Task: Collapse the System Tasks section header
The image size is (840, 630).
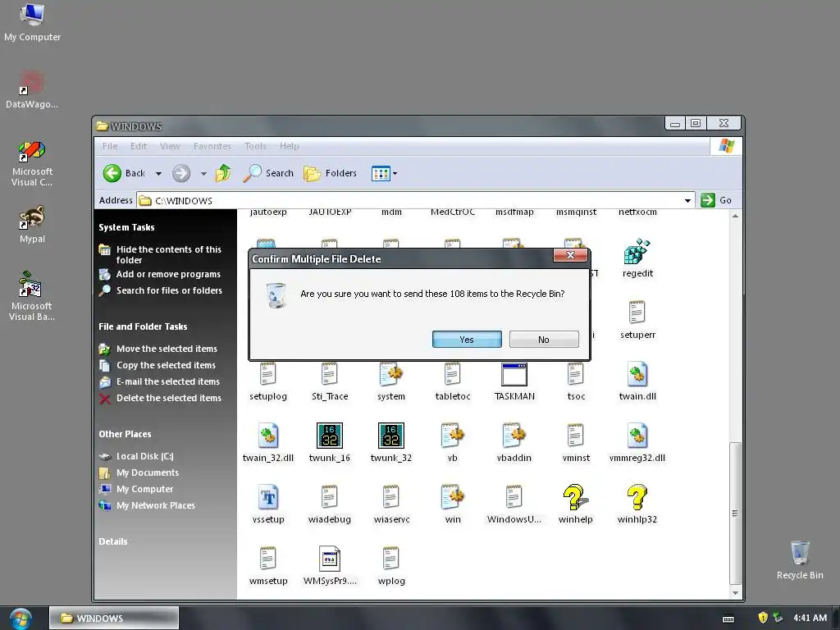Action: [126, 227]
